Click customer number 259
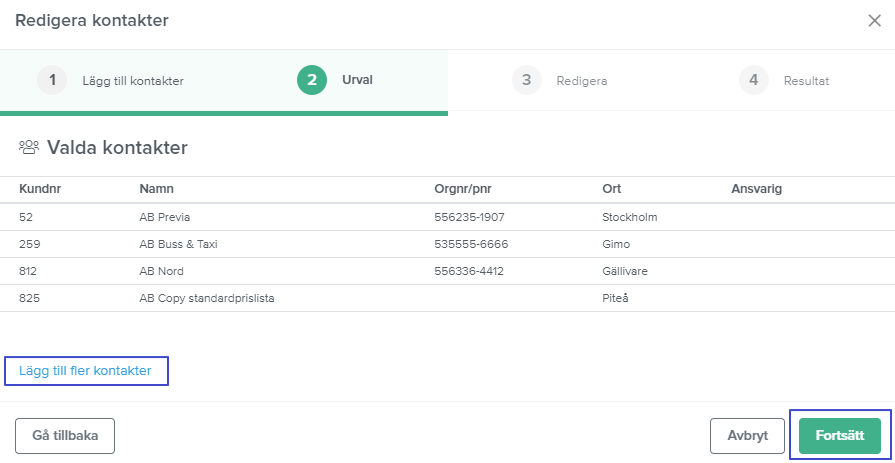This screenshot has width=895, height=463. coord(30,244)
